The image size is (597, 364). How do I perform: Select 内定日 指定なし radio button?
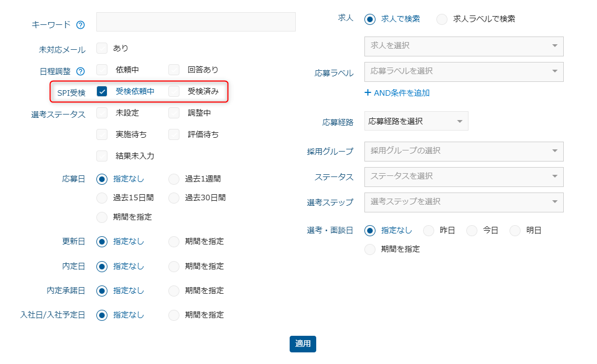(x=102, y=266)
